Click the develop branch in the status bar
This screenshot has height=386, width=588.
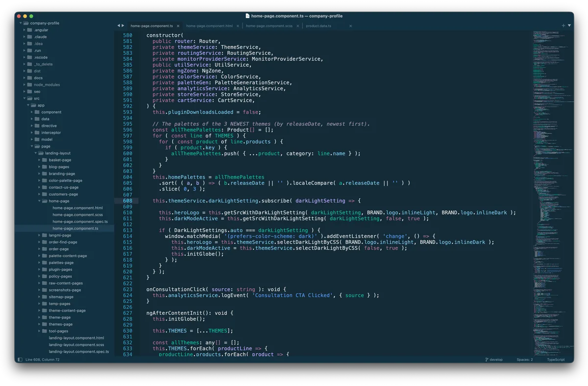click(x=496, y=360)
